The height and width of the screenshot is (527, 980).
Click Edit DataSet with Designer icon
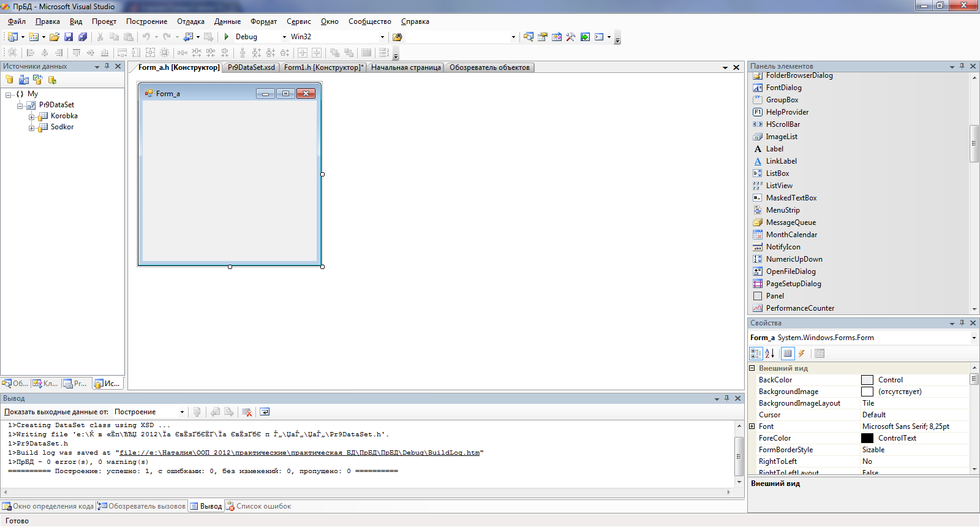click(x=23, y=80)
